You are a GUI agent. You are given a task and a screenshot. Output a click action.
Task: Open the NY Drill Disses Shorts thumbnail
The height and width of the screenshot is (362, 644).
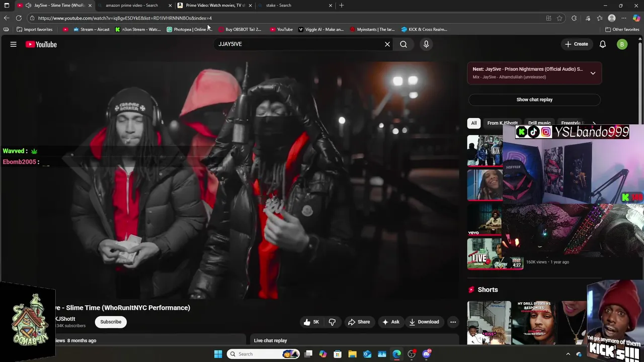coord(534,323)
